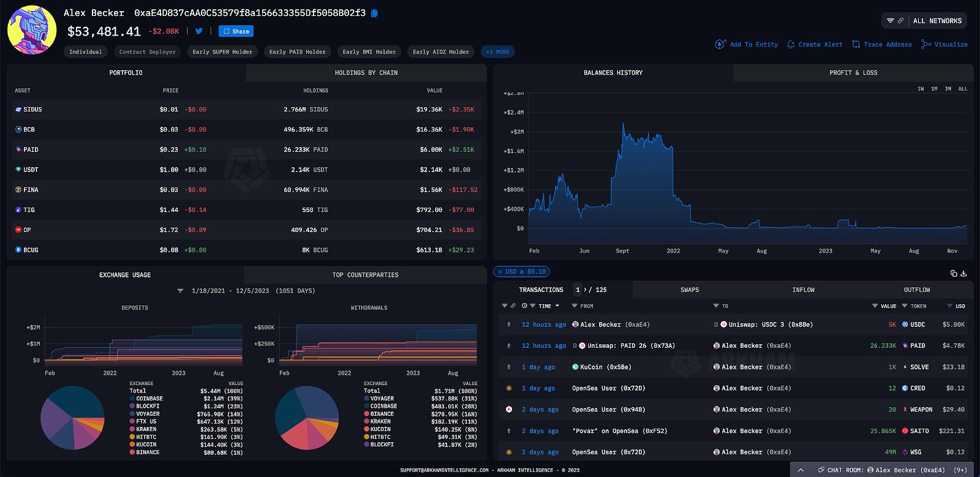
Task: Click Add To Entity
Action: (747, 44)
